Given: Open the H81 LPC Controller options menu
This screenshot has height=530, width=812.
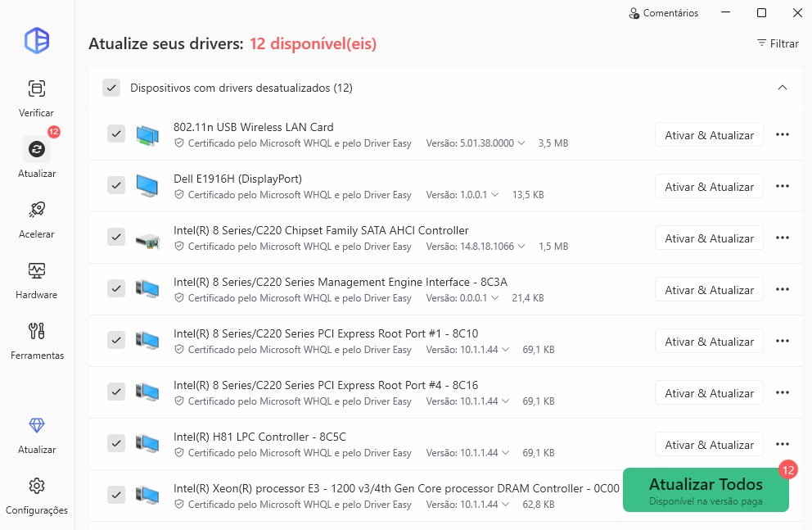Looking at the screenshot, I should (x=782, y=444).
